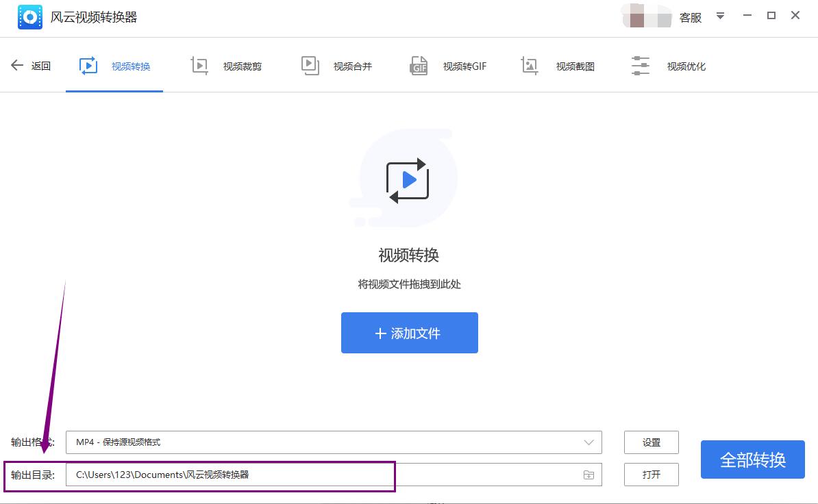Screen dimensions: 818x504
Task: Contact 客服 customer service
Action: coord(691,18)
